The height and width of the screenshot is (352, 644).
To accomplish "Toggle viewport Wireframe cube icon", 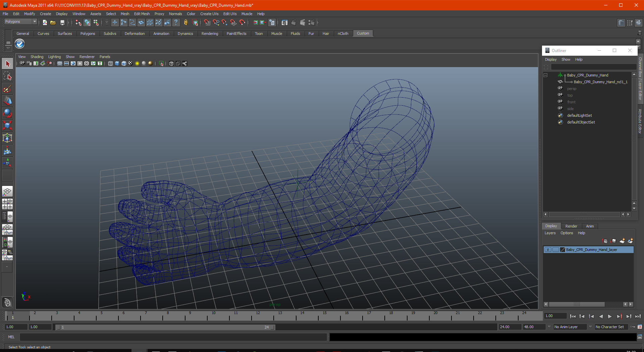I will point(110,63).
